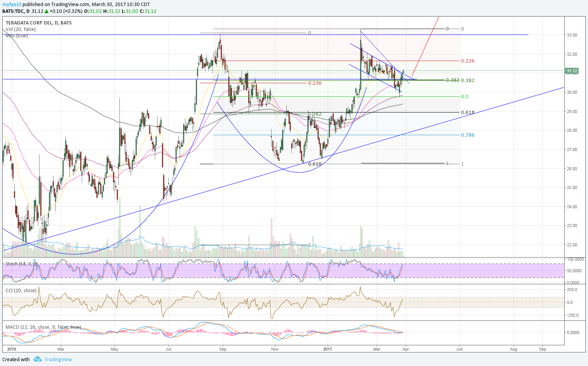This screenshot has width=588, height=366.
Task: Click the 23.00 price axis label
Action: coord(572,226)
